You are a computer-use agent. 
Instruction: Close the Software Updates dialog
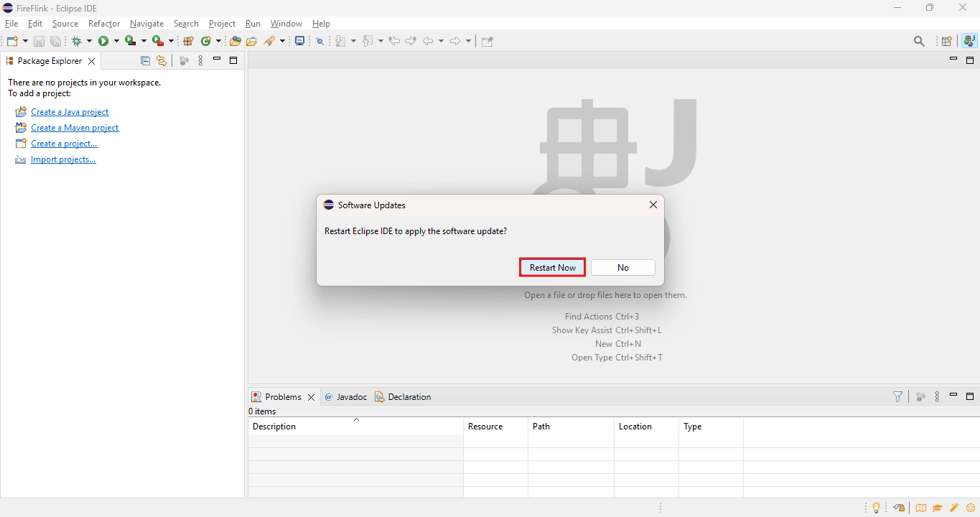(x=653, y=205)
